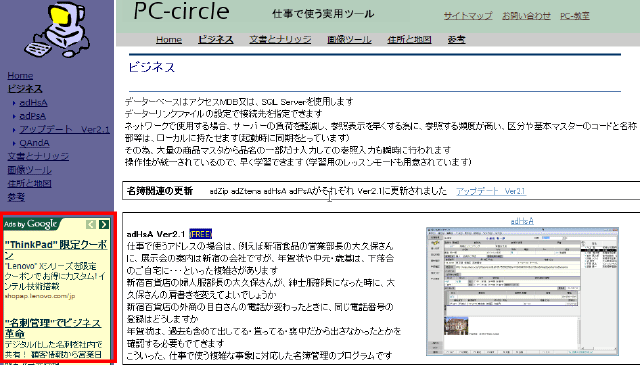Open アップデート Ver2.1 sidebar item
Screen dimensions: 640x365
pyautogui.click(x=64, y=129)
